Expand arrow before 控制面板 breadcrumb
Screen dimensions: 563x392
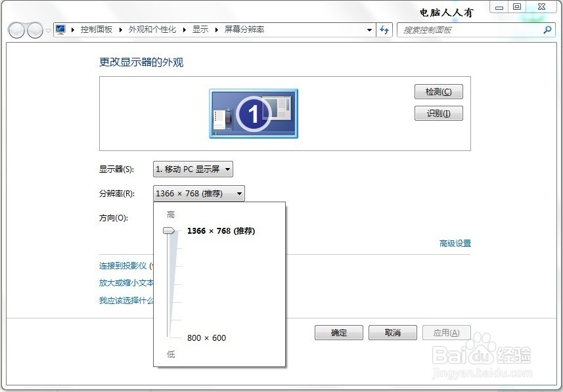point(73,30)
